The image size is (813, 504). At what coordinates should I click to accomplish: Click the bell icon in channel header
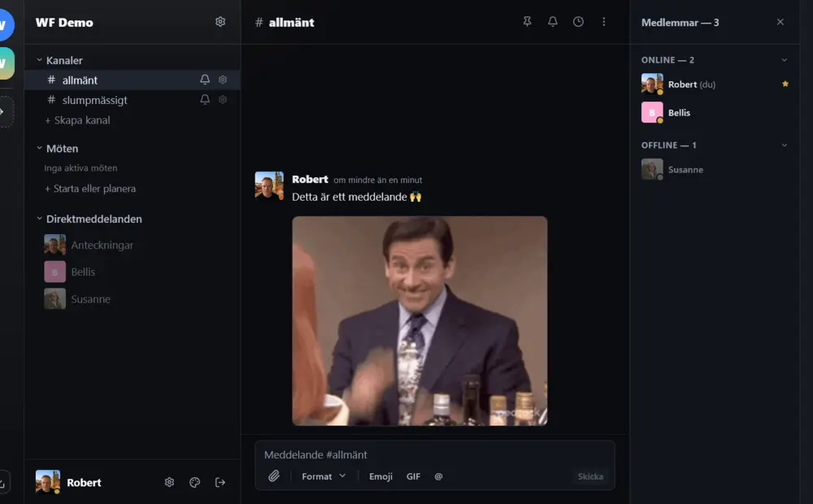tap(553, 22)
